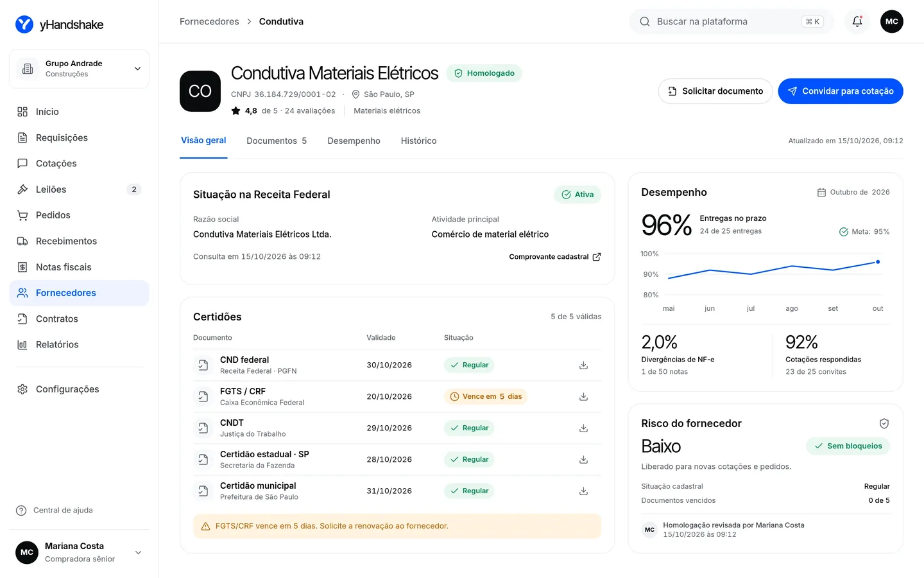The width and height of the screenshot is (924, 578).
Task: Open Pedidos in the sidebar
Action: click(x=79, y=215)
